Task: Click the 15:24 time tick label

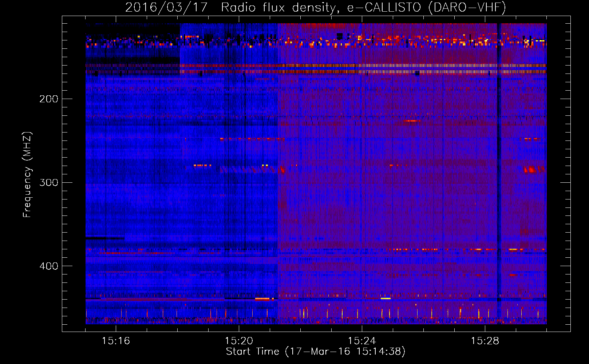Action: pyautogui.click(x=362, y=341)
